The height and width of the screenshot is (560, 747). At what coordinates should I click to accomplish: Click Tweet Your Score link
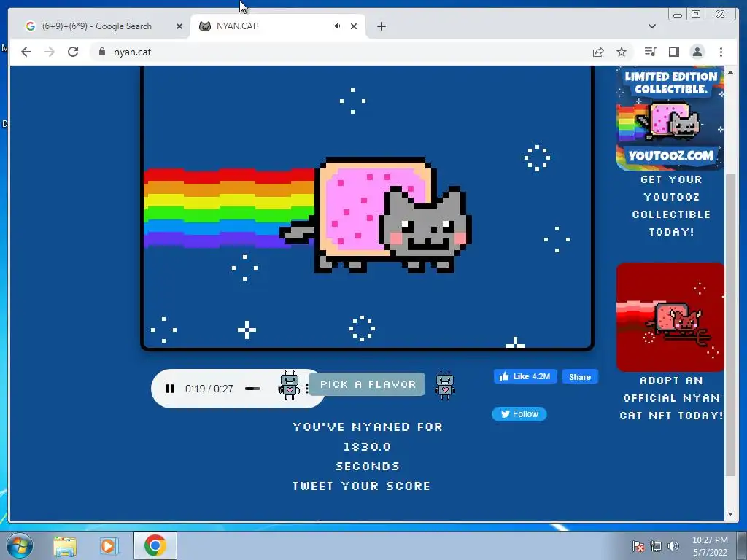[362, 486]
